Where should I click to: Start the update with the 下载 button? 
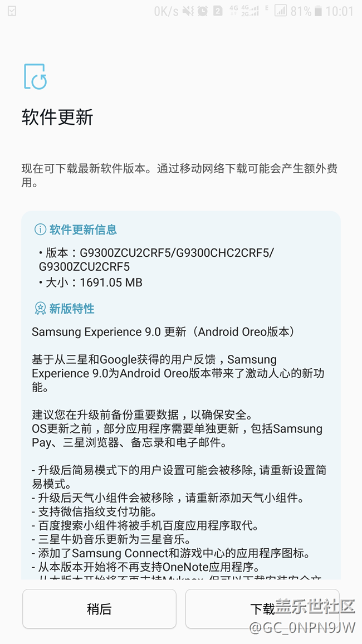tap(262, 609)
